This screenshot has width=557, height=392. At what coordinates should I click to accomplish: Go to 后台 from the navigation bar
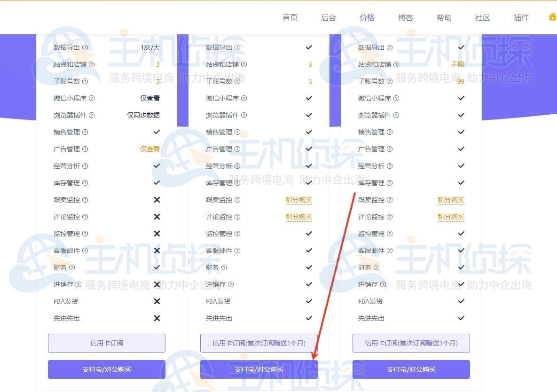pyautogui.click(x=328, y=18)
